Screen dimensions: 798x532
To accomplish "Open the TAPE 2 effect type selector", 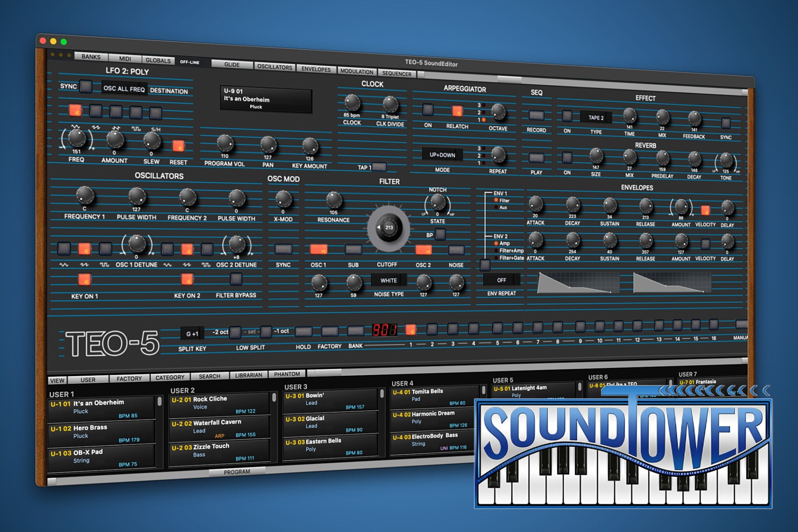I will (x=596, y=118).
